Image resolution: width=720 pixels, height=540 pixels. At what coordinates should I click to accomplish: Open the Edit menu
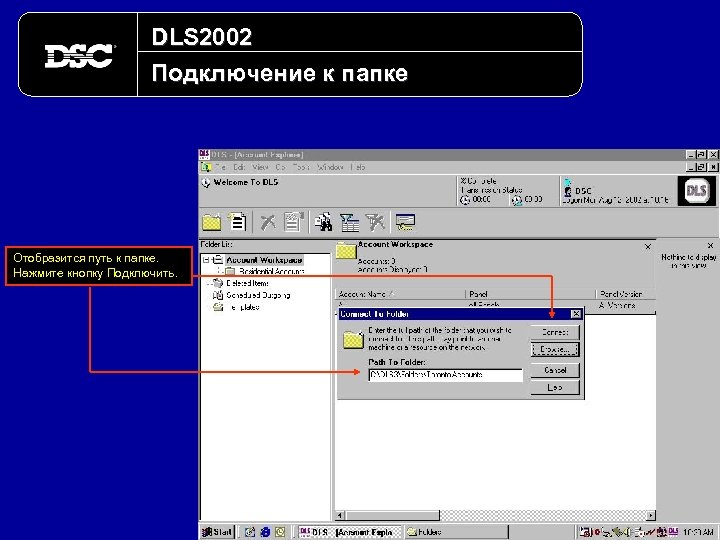tap(239, 167)
